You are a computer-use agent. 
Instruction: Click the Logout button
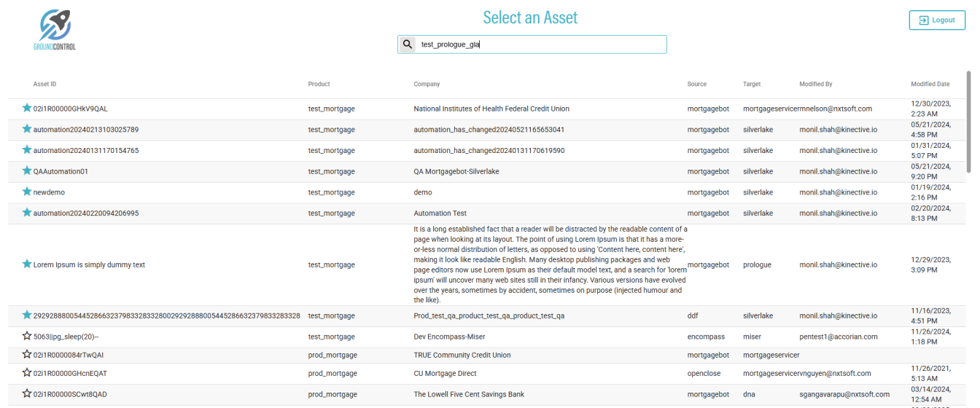click(x=936, y=20)
